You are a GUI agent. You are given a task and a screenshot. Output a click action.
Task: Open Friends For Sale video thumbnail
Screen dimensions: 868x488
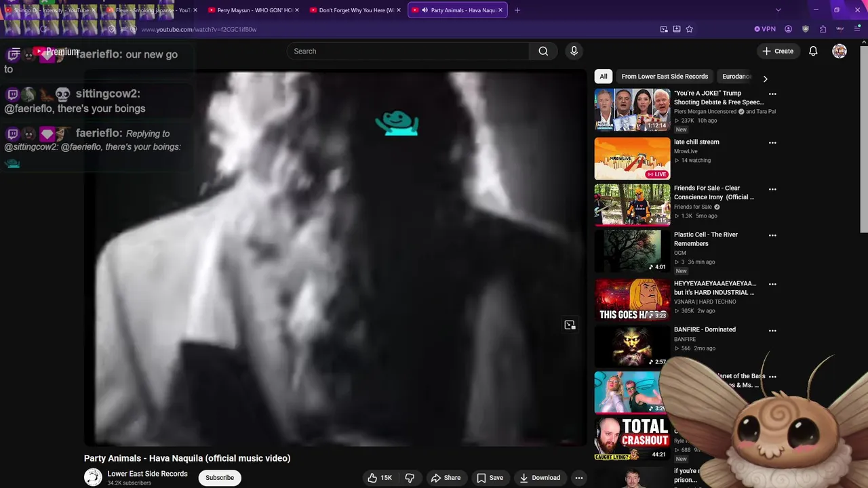pyautogui.click(x=632, y=205)
